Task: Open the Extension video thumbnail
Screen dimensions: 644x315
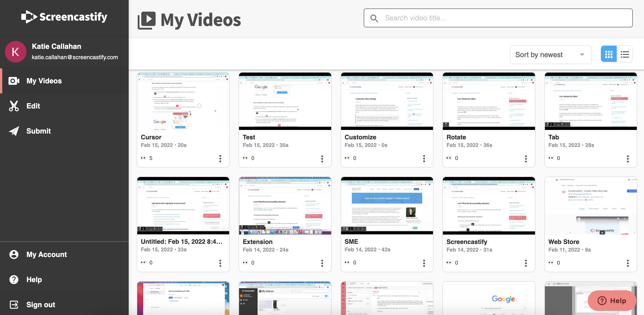Action: click(x=285, y=206)
